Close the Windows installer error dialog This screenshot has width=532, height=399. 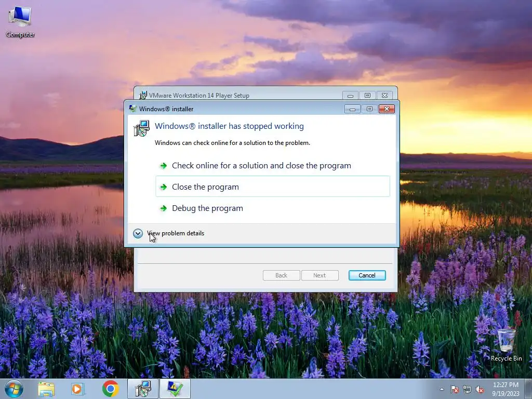(x=387, y=109)
